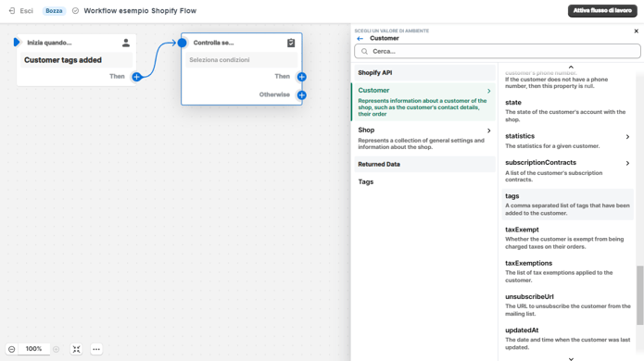Expand Customer with its chevron

[488, 91]
